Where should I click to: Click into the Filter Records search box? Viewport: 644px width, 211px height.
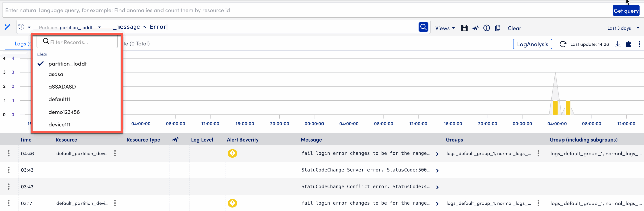pos(77,42)
